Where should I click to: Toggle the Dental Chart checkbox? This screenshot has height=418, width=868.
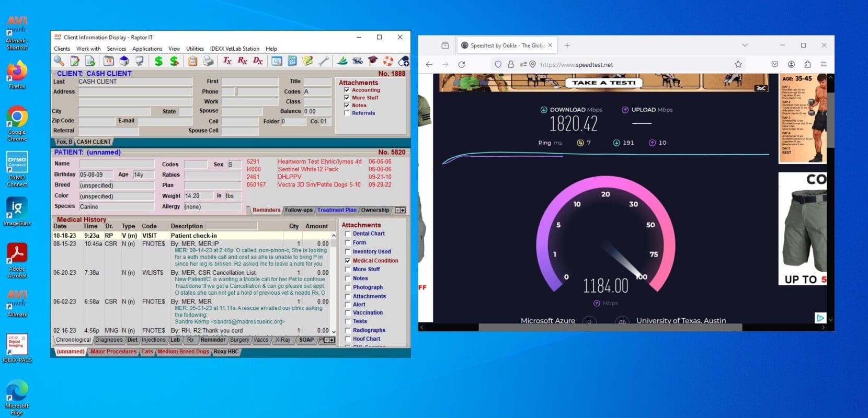[x=348, y=234]
